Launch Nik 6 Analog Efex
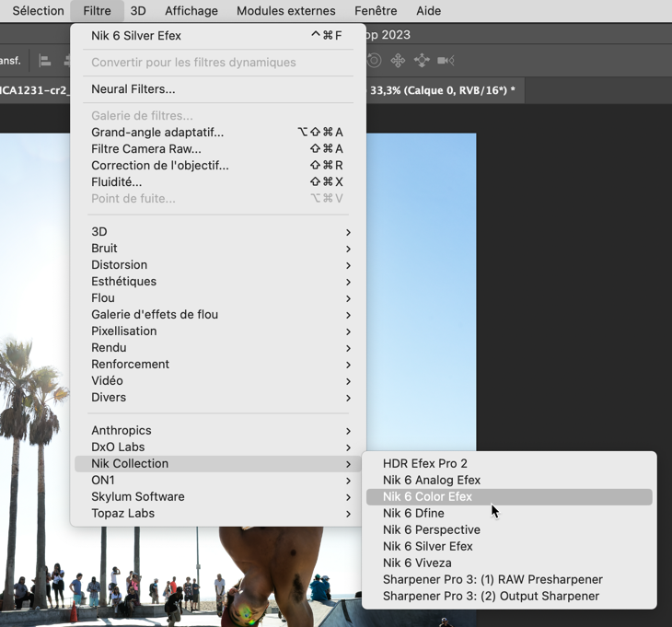 [509, 481]
